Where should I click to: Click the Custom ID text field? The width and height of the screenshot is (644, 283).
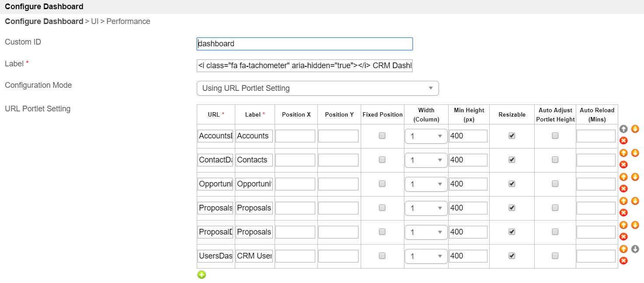coord(304,44)
